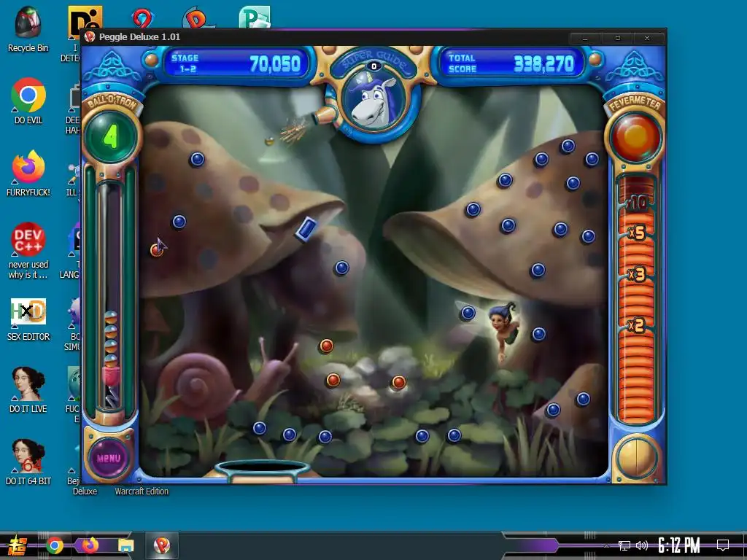Click the blue rectangular brick peg
Screen dimensions: 747x560
306,229
